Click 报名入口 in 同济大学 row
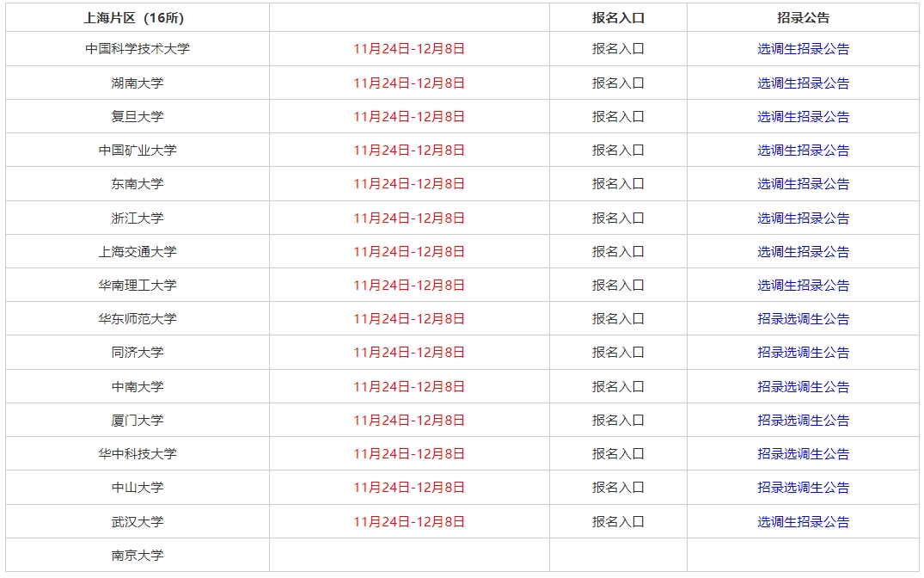Screen dimensions: 924x578 (x=617, y=353)
